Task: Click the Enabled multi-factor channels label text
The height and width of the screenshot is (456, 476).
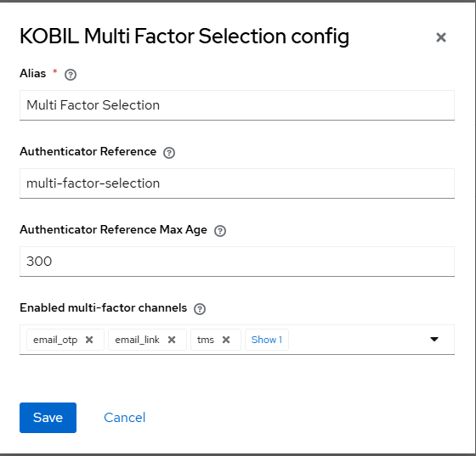Action: 103,307
